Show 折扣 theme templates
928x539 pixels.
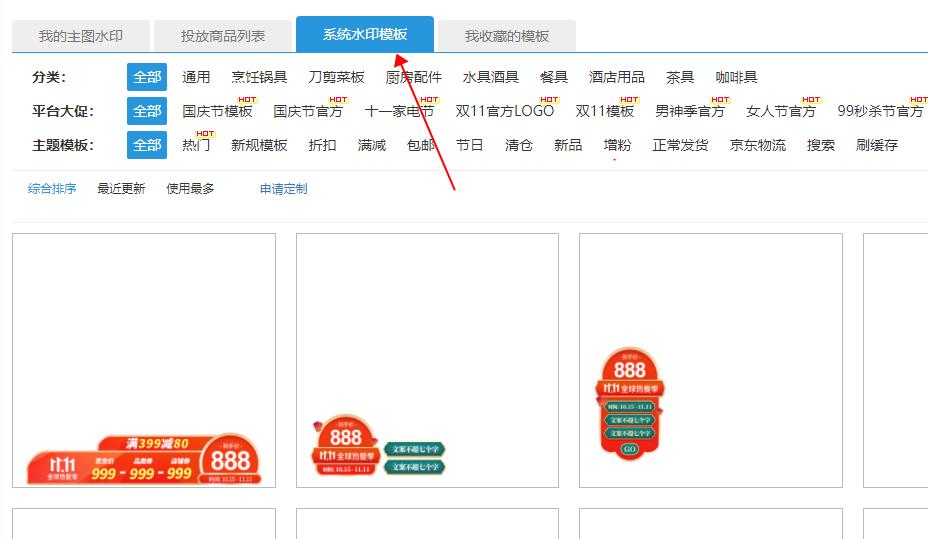coord(323,145)
